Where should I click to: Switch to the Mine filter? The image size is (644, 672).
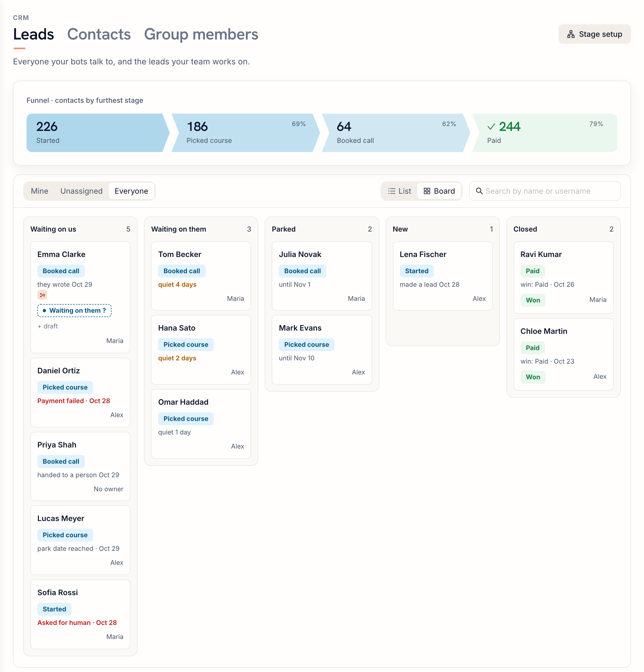pos(40,191)
